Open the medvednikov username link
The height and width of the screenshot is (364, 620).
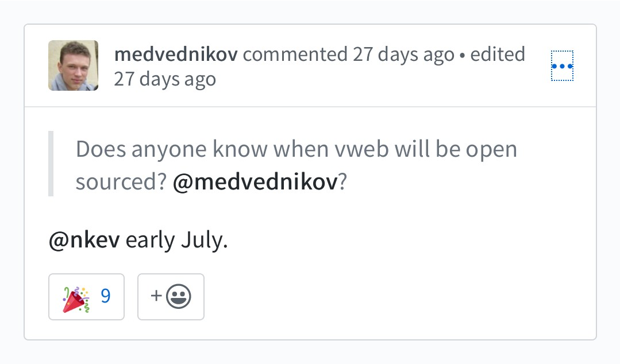[176, 55]
